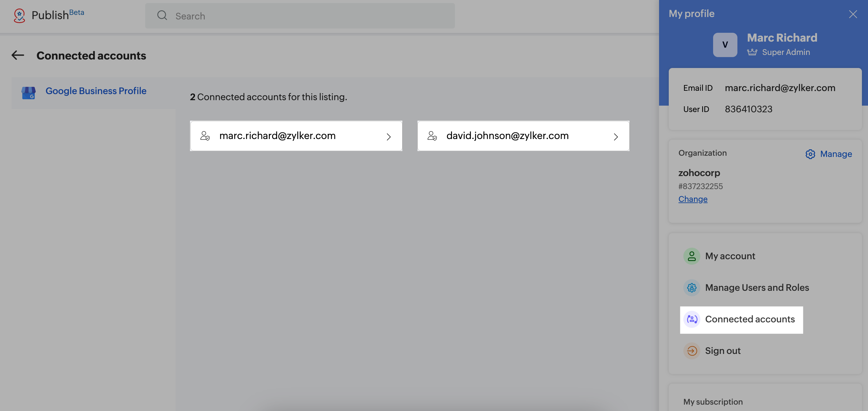Image resolution: width=868 pixels, height=411 pixels.
Task: Click the Marc Richard avatar tile
Action: (x=725, y=45)
